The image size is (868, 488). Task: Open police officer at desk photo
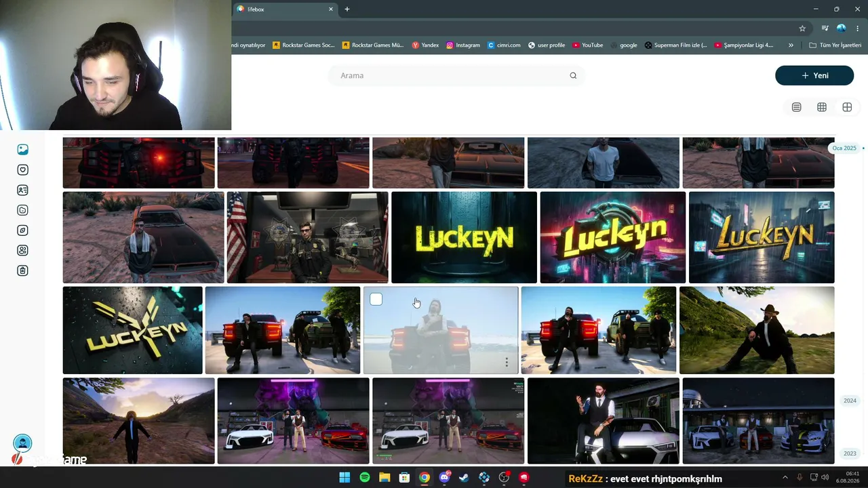[x=307, y=237]
